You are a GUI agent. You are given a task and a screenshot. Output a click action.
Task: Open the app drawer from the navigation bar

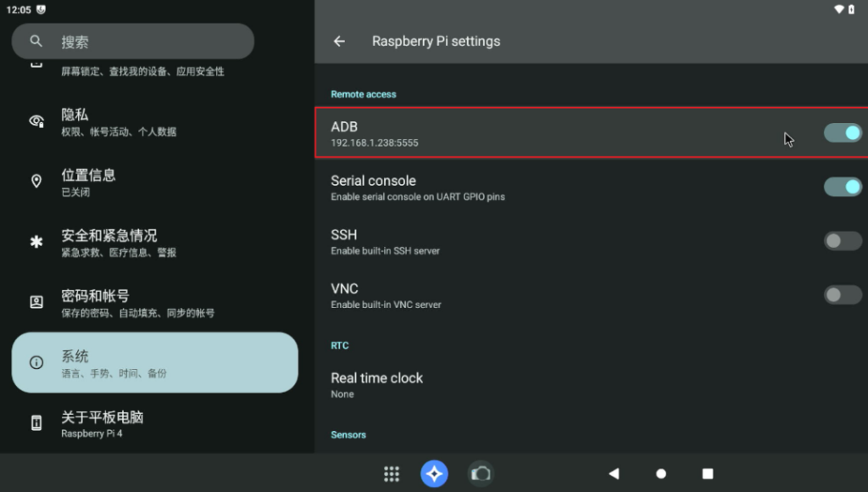coord(391,473)
